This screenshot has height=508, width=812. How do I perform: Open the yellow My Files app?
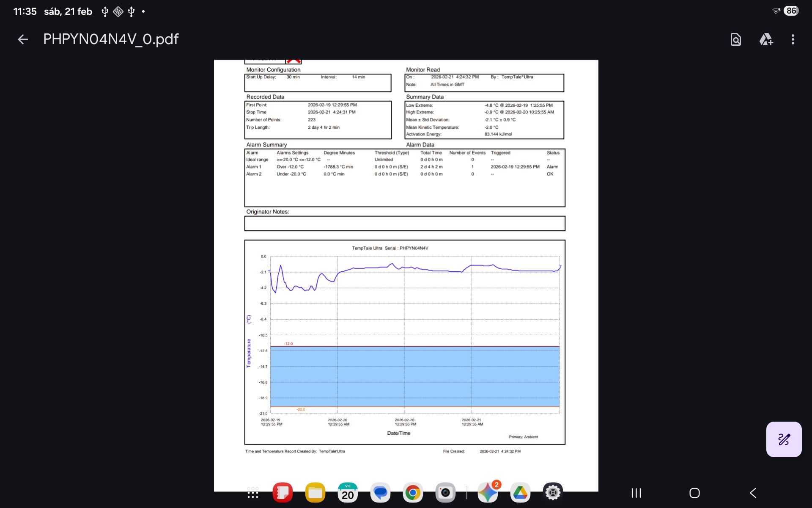click(315, 493)
